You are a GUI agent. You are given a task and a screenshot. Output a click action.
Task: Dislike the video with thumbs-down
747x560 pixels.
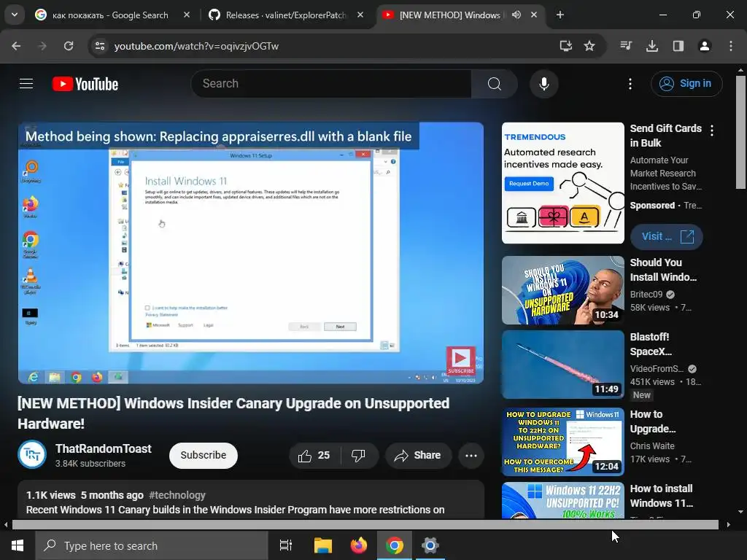pyautogui.click(x=359, y=455)
